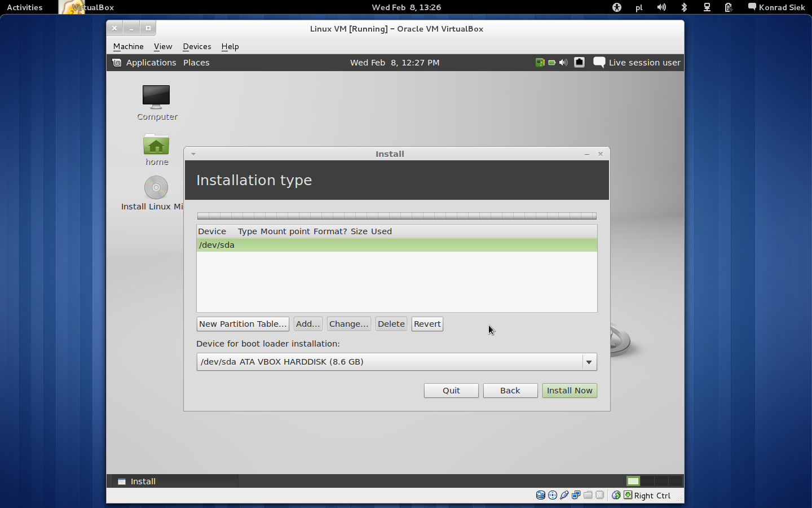Image resolution: width=812 pixels, height=508 pixels.
Task: Open the guest volume speaker icon
Action: coord(563,63)
